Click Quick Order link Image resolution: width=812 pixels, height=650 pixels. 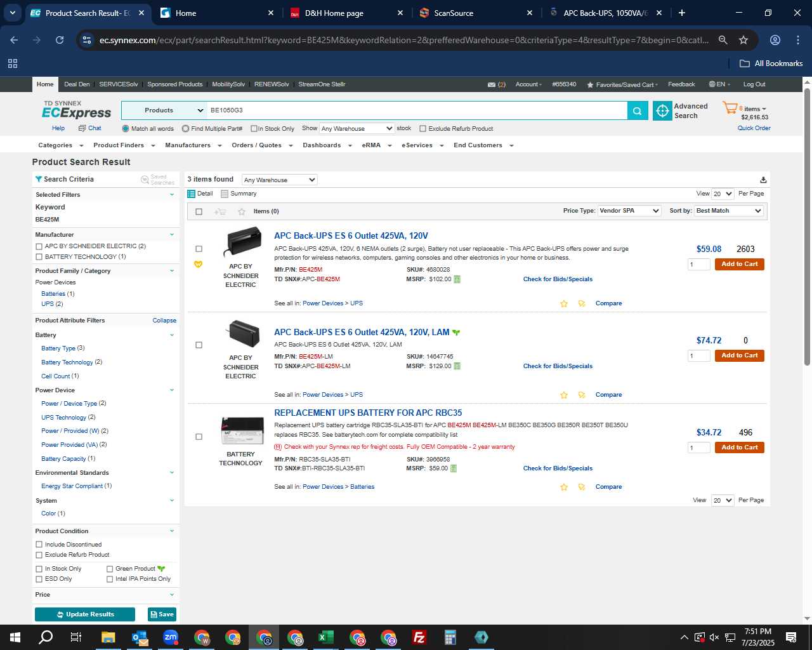(x=754, y=128)
